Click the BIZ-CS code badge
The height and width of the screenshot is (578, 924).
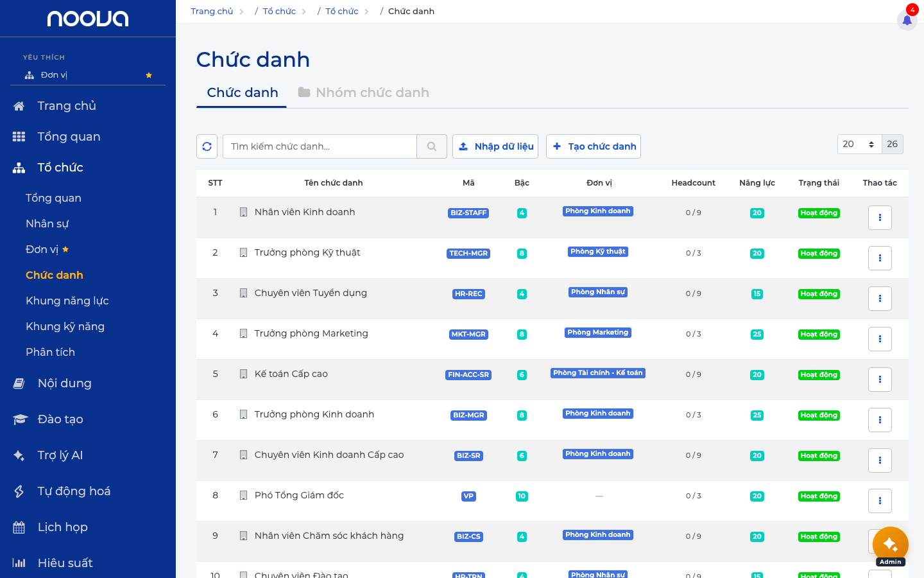(468, 537)
